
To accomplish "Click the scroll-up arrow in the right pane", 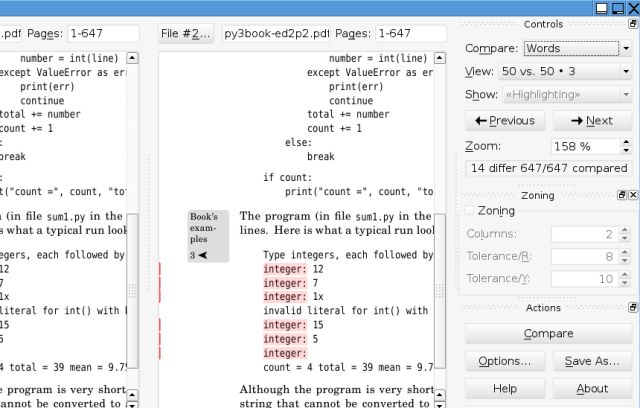I will pos(440,58).
